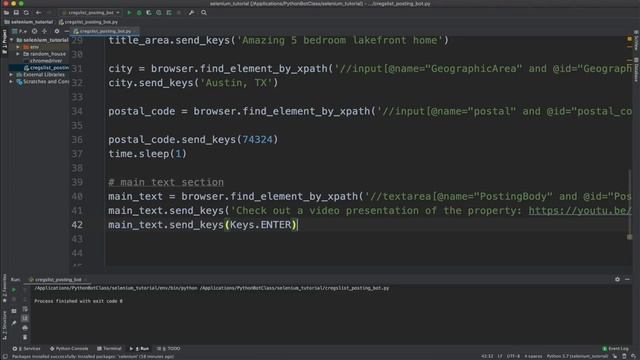Toggle soft-wrap in the Run console
Viewport: 640px width, 360px height.
tap(25, 309)
